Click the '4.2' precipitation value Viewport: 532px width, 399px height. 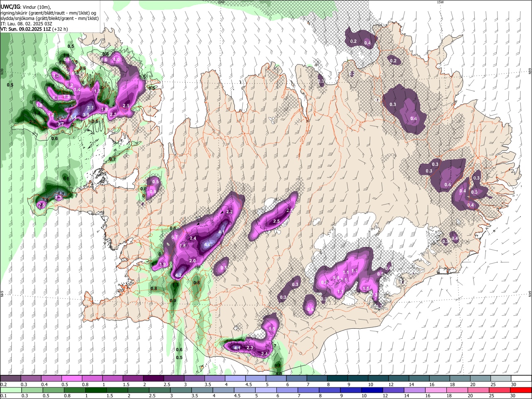tap(179, 275)
